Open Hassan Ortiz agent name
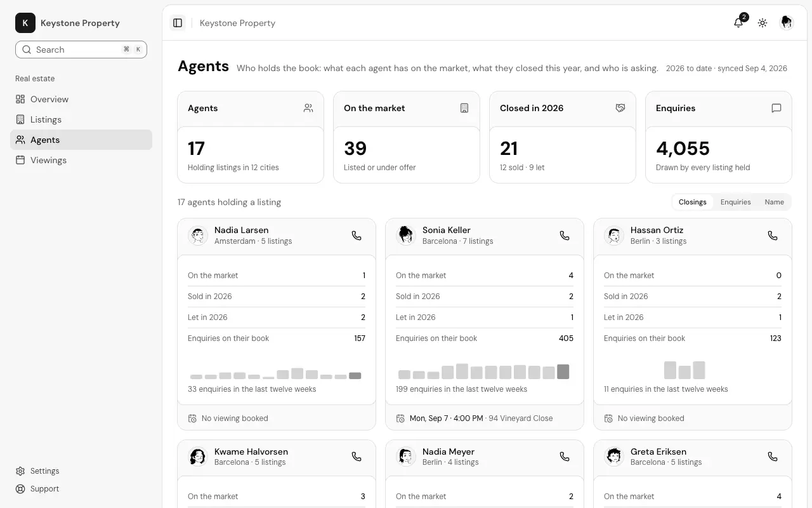 click(657, 230)
